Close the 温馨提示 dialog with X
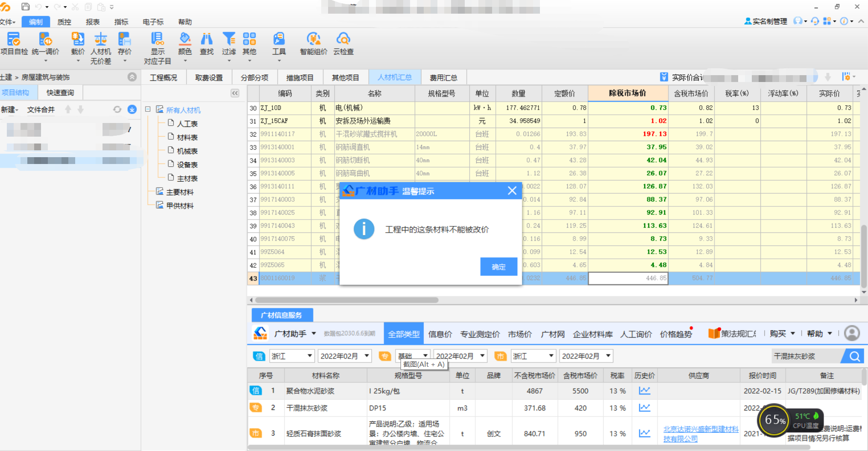 point(512,190)
